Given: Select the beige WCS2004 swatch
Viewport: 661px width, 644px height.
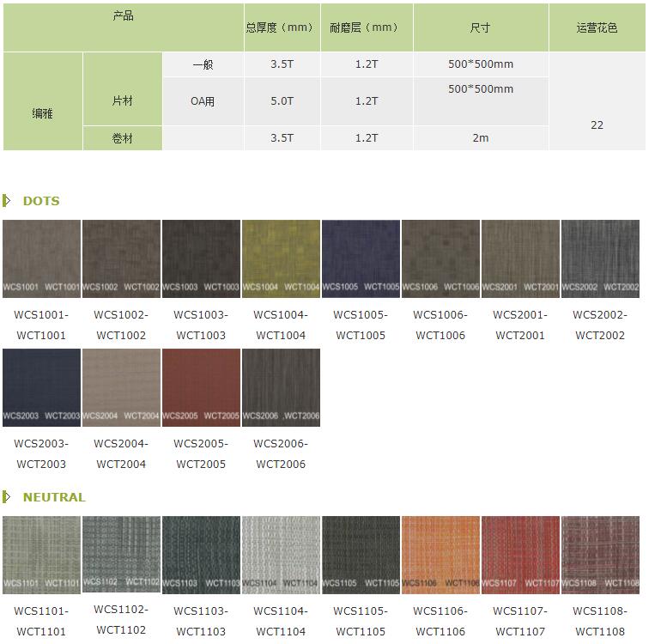Looking at the screenshot, I should (x=121, y=387).
